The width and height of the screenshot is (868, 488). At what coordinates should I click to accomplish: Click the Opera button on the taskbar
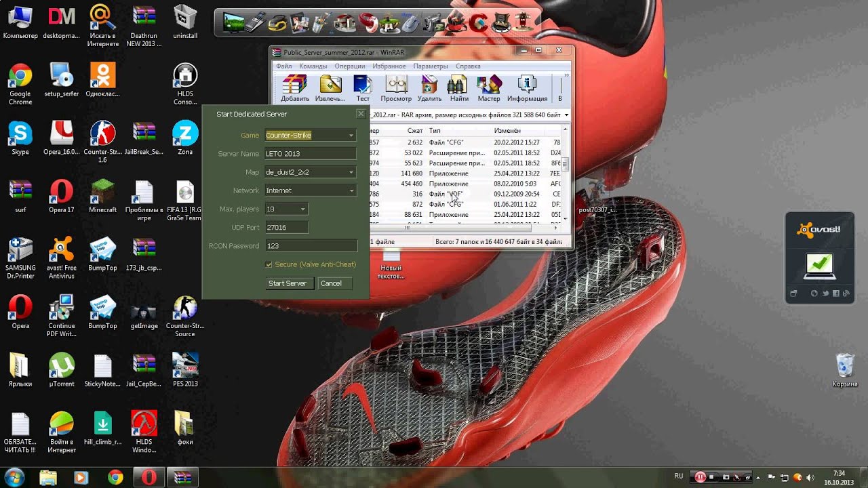149,477
